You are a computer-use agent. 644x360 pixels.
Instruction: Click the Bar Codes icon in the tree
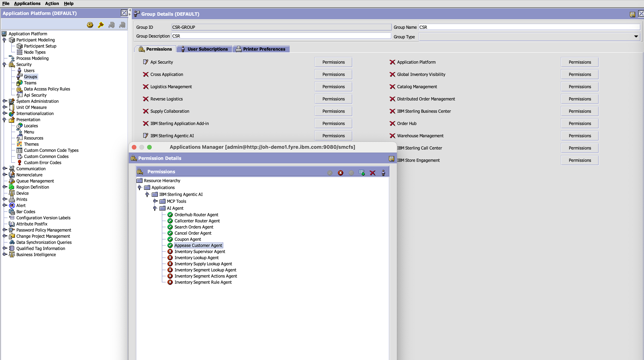point(12,212)
